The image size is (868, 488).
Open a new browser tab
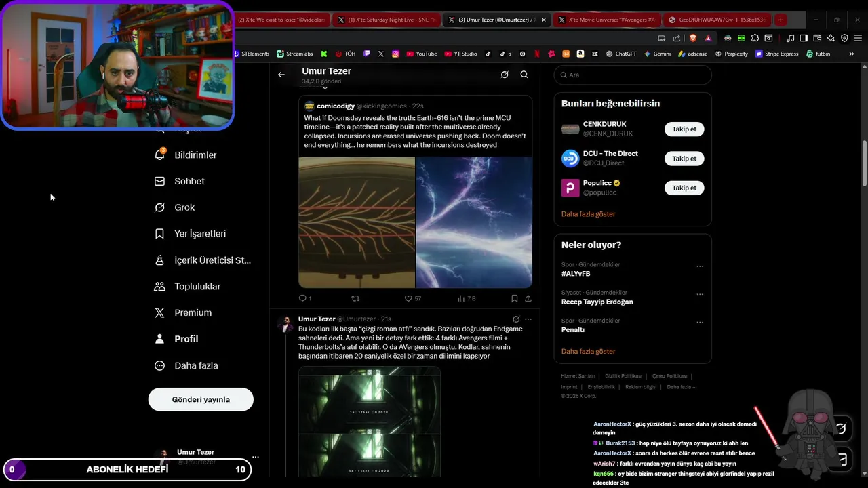coord(781,20)
